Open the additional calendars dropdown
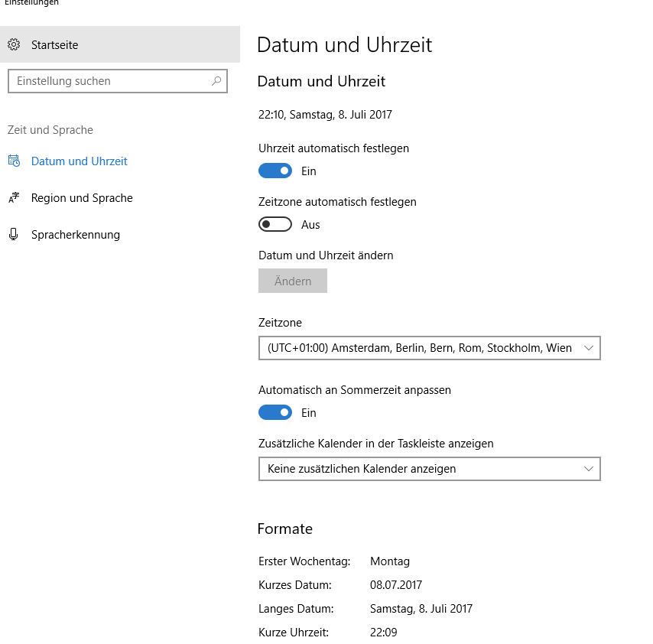 430,469
